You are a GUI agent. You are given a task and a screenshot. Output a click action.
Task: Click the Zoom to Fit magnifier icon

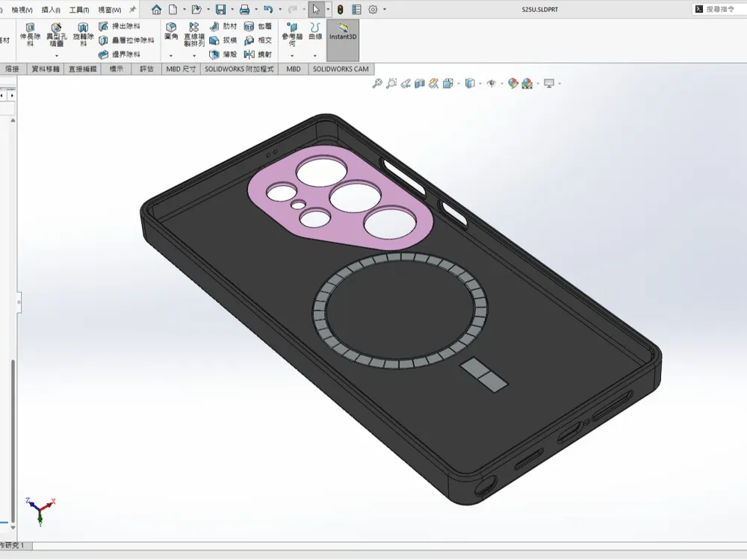click(x=376, y=84)
